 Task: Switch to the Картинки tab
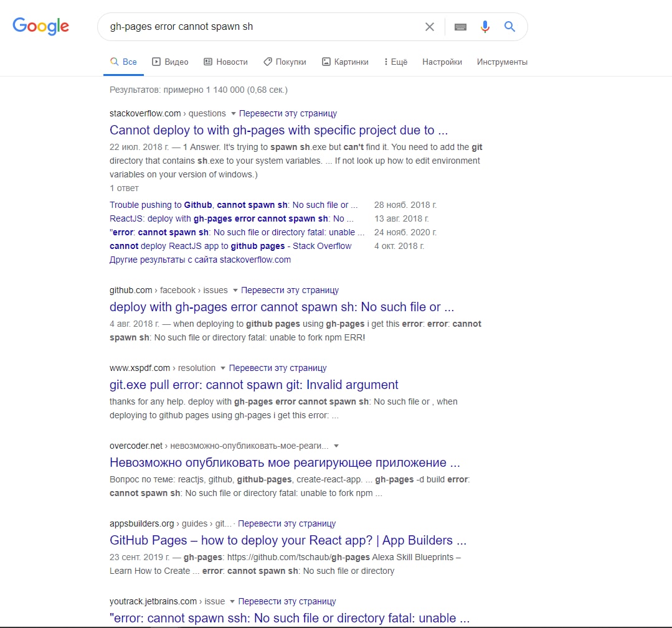pos(345,62)
